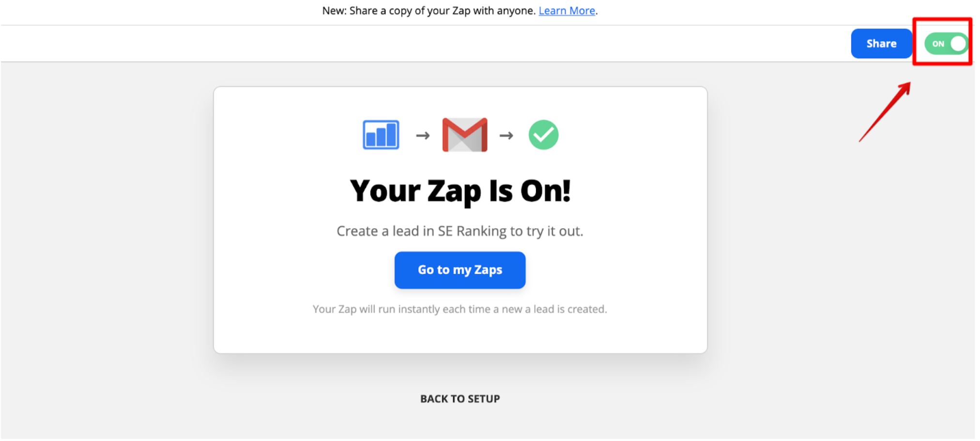Return via BACK TO SETUP link
Image resolution: width=980 pixels, height=441 pixels.
coord(460,399)
